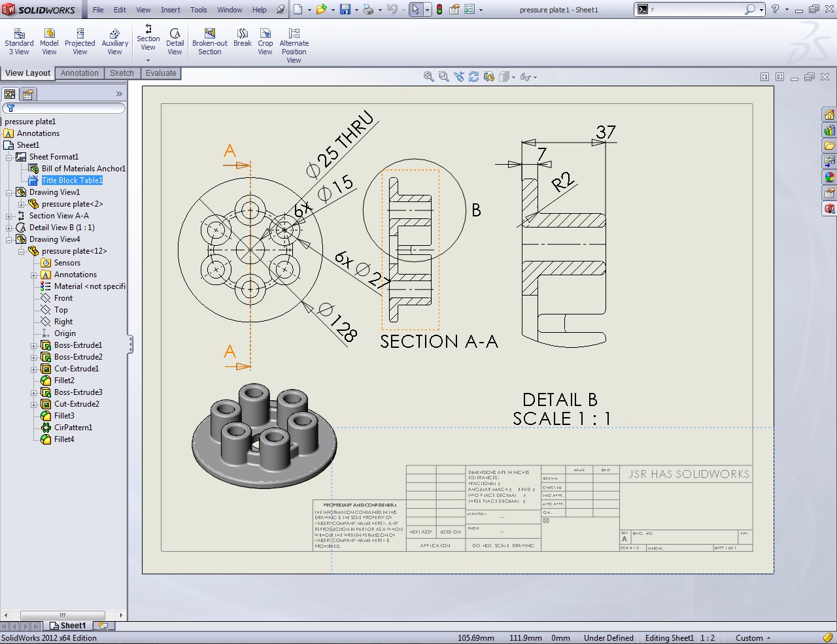Click the Standard 3 View tool

tap(19, 42)
